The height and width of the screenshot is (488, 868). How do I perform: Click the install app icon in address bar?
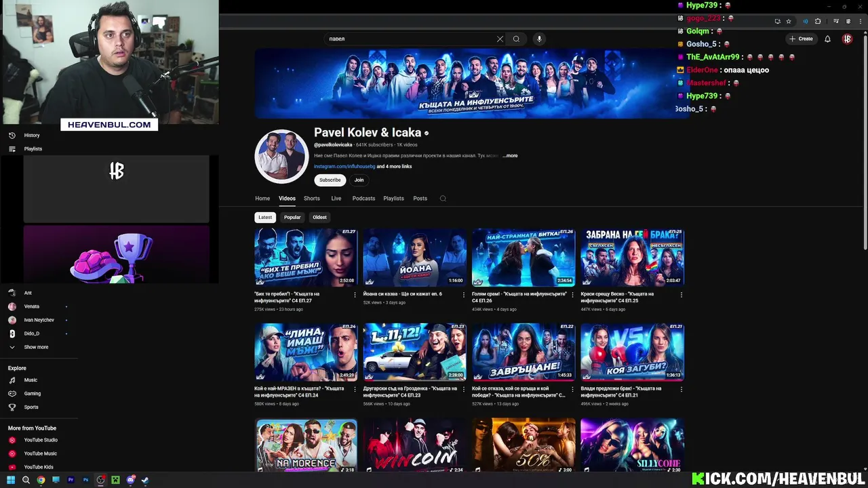[x=777, y=21]
